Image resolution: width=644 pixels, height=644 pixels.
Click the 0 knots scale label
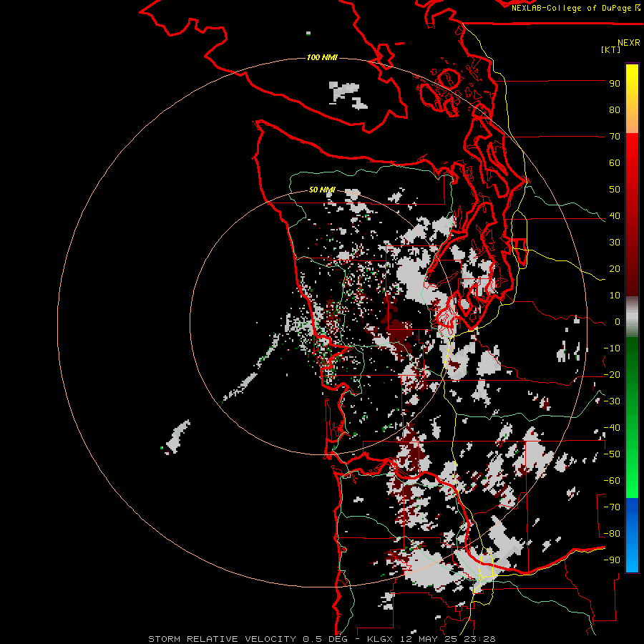618,321
